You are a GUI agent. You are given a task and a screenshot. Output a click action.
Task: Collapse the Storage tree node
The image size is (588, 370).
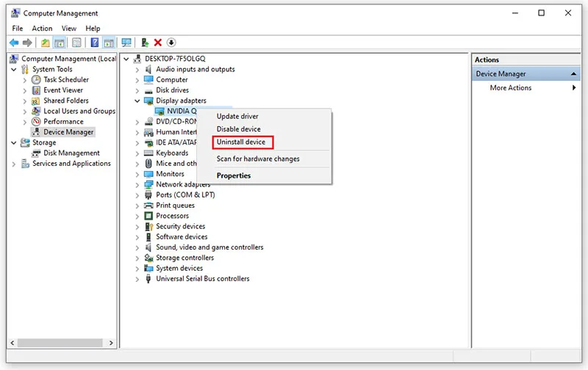point(14,143)
